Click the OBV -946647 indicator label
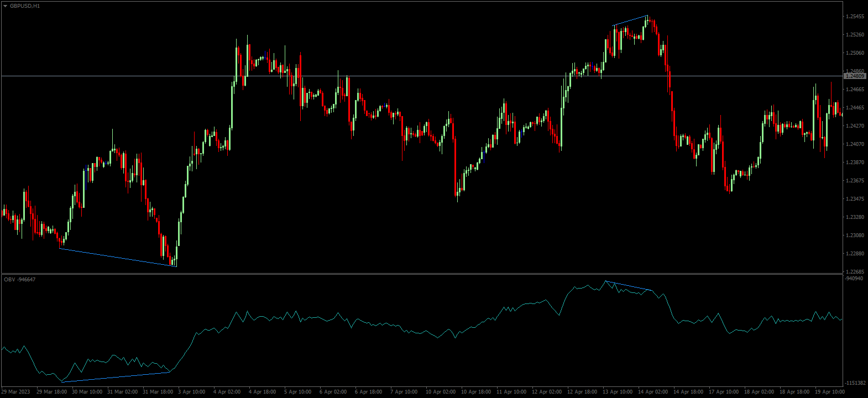Viewport: 868px width, 398px height. point(20,280)
